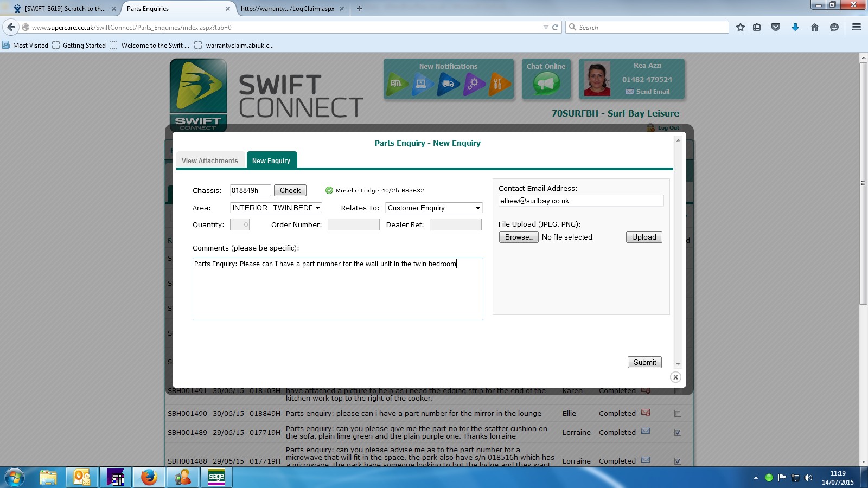Open a new browser tab
868x488 pixels.
pyautogui.click(x=359, y=9)
